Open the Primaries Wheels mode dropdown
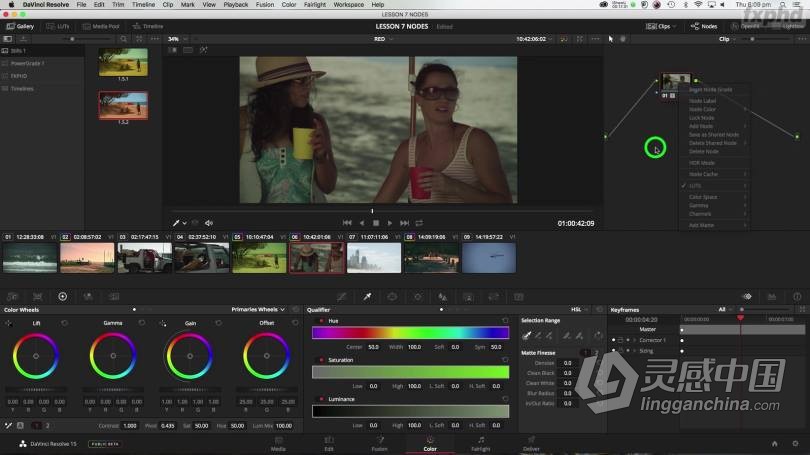This screenshot has height=455, width=810. click(258, 309)
